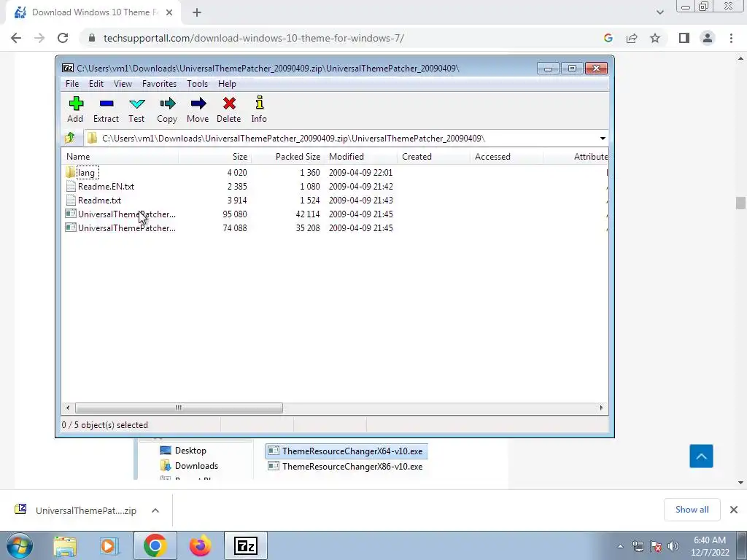Close the Download Windows 10 Theme tab
This screenshot has width=747, height=560.
click(x=169, y=13)
